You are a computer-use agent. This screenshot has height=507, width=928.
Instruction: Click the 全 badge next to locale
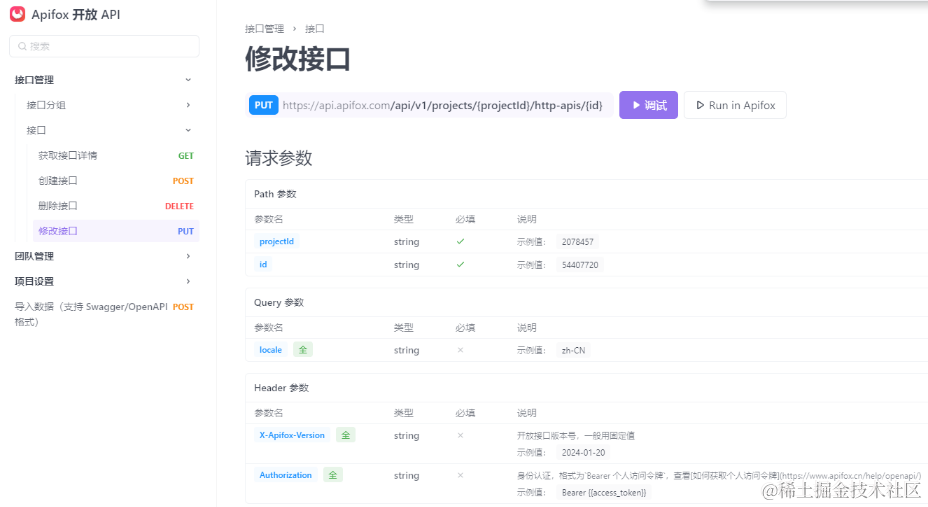click(x=303, y=350)
